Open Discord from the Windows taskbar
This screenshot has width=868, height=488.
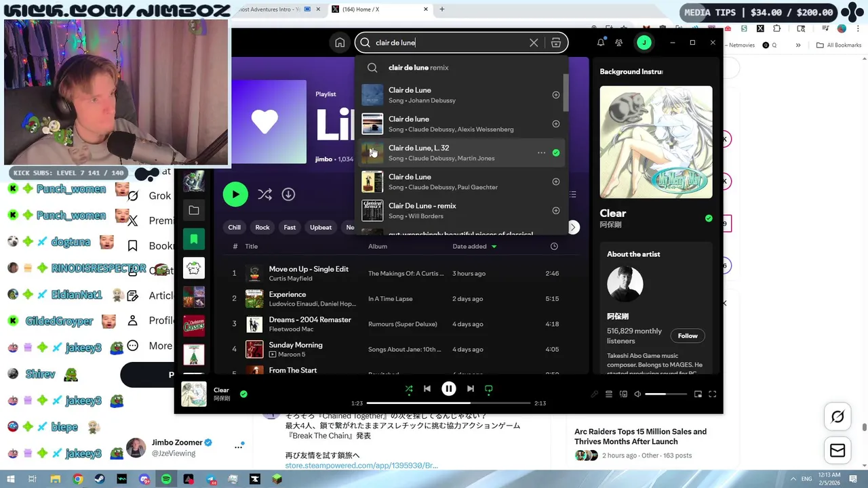144,479
